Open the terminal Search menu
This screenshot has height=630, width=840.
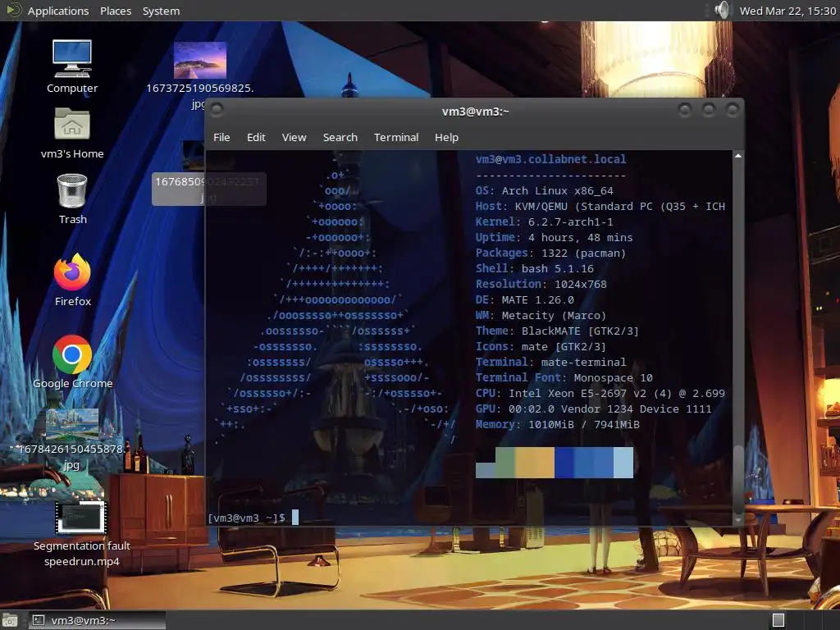click(340, 137)
